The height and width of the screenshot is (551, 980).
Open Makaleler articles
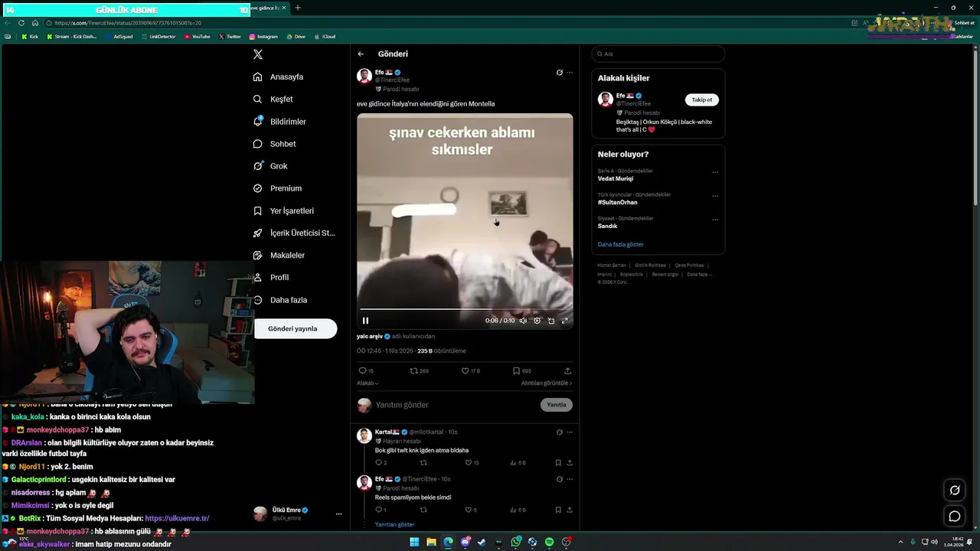pyautogui.click(x=279, y=255)
